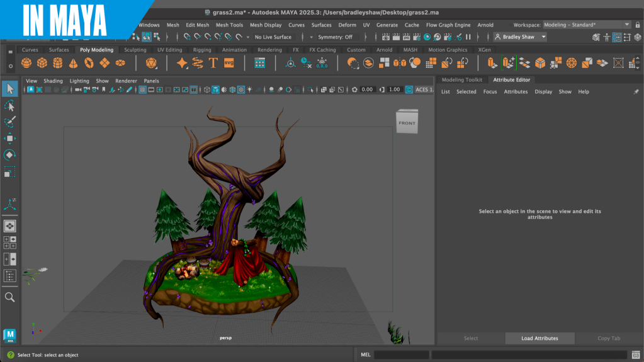Click the No Live Surface field
Viewport: 644px width, 362px height.
[273, 37]
